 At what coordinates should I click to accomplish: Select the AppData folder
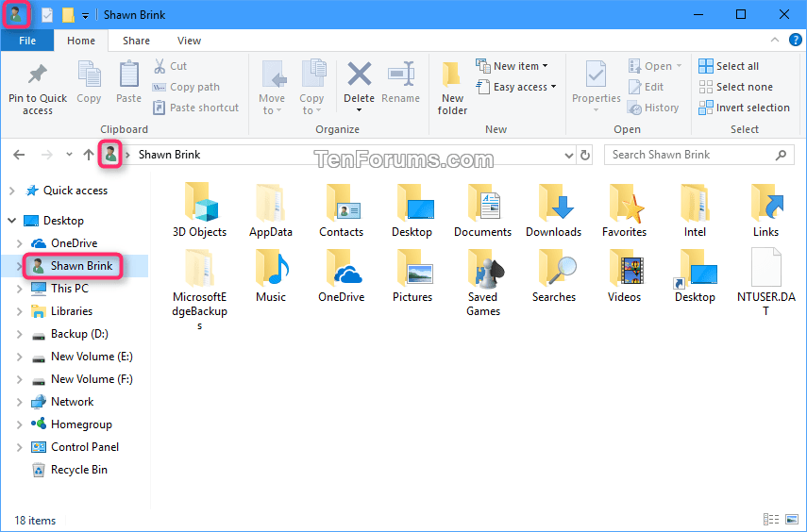pyautogui.click(x=271, y=209)
